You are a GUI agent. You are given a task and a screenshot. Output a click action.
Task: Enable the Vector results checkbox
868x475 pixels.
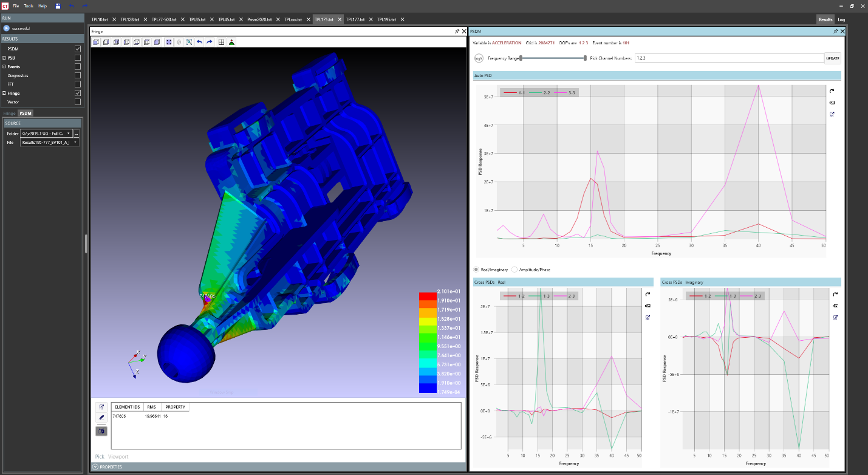[78, 102]
